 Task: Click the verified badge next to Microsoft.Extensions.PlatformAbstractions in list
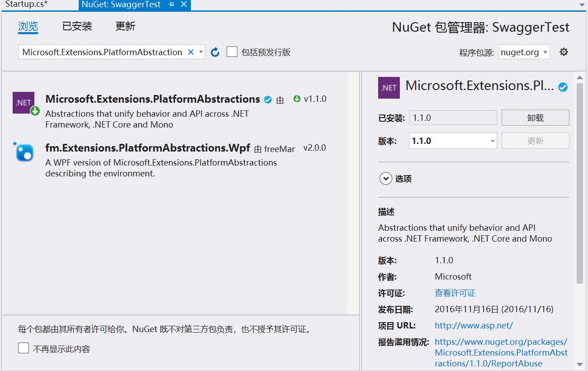[x=268, y=100]
